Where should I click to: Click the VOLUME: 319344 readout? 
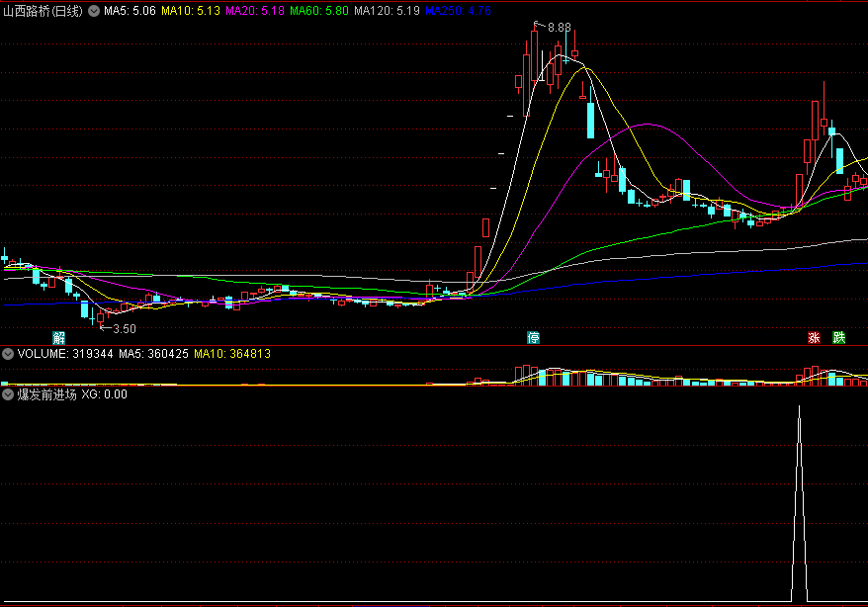(x=65, y=354)
